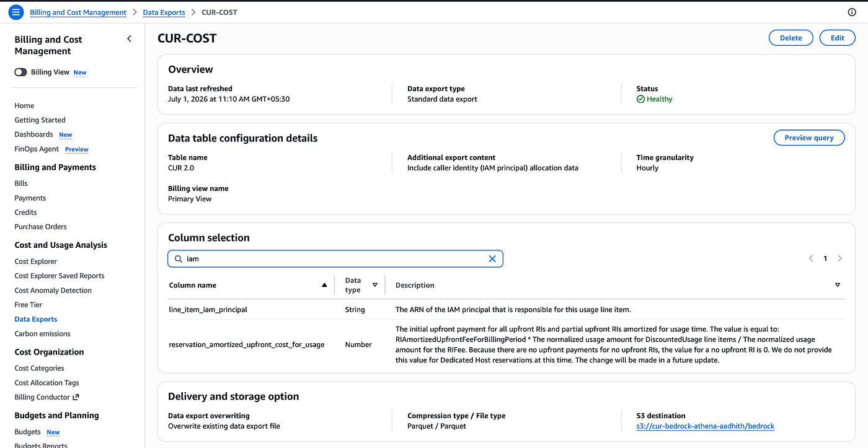Click the Overwrite existing data export file text
868x448 pixels.
tap(224, 426)
